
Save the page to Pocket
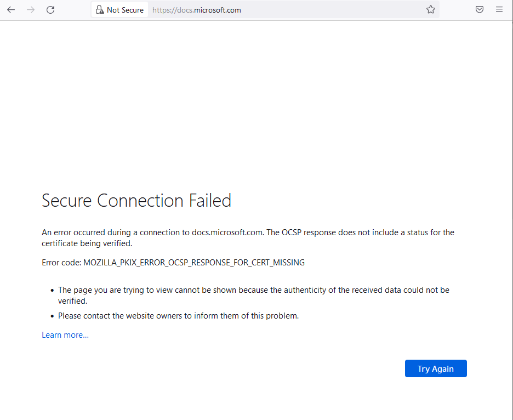coord(480,9)
